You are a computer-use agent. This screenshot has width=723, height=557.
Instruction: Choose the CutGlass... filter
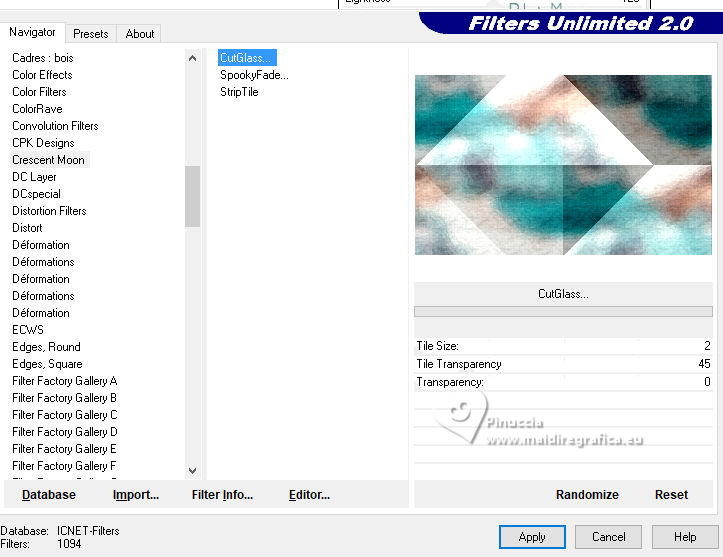[247, 58]
